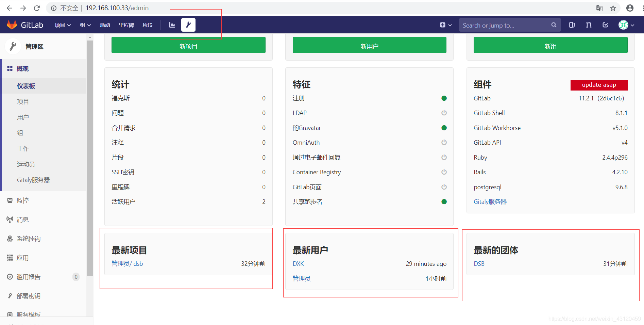
Task: Click the LDAP disabled power icon
Action: pos(444,113)
